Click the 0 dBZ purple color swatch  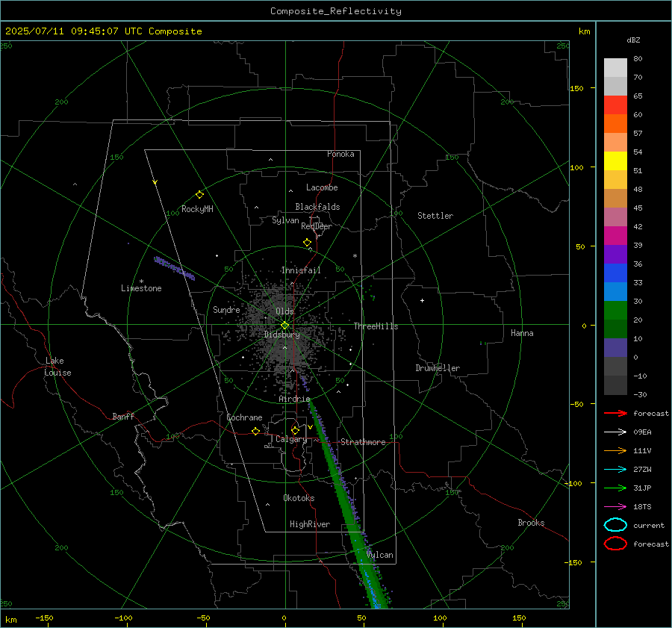(x=615, y=347)
